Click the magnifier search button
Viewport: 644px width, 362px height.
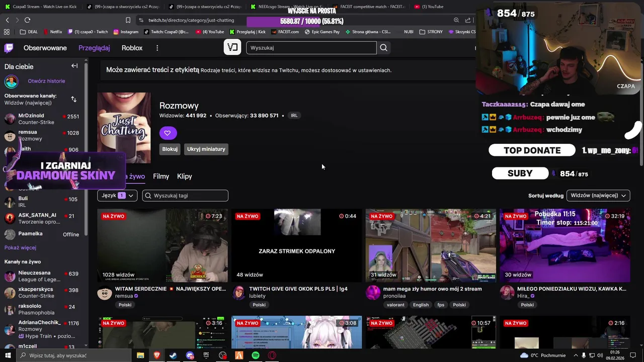[x=384, y=48]
